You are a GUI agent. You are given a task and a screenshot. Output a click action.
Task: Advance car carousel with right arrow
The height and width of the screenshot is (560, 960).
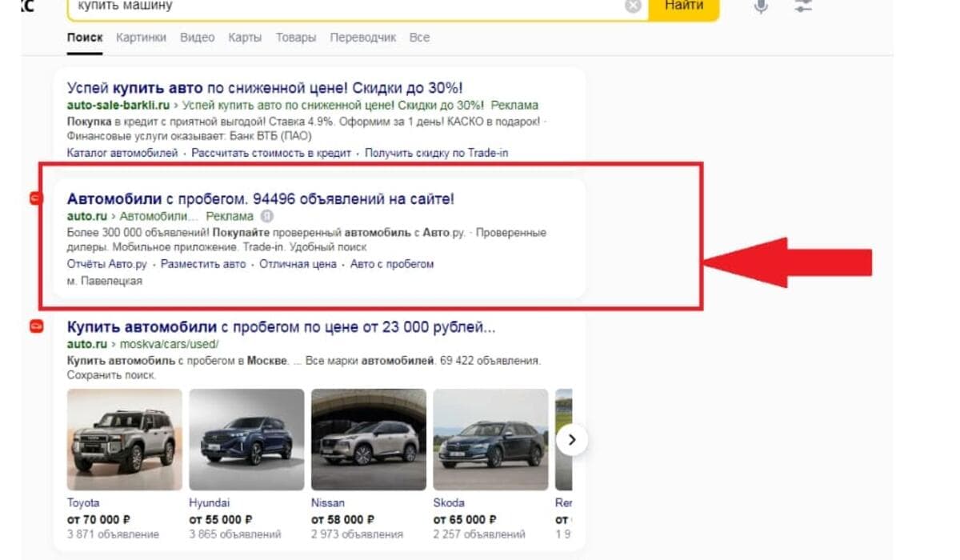[x=572, y=439]
